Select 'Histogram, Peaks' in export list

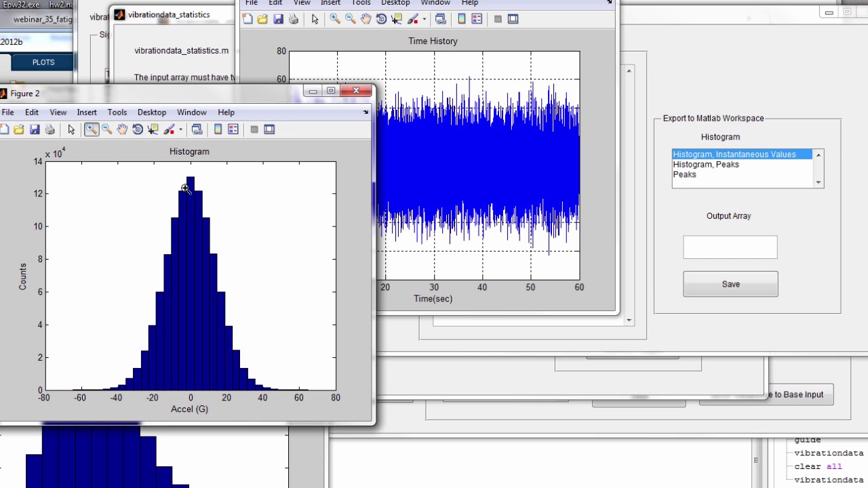point(743,165)
